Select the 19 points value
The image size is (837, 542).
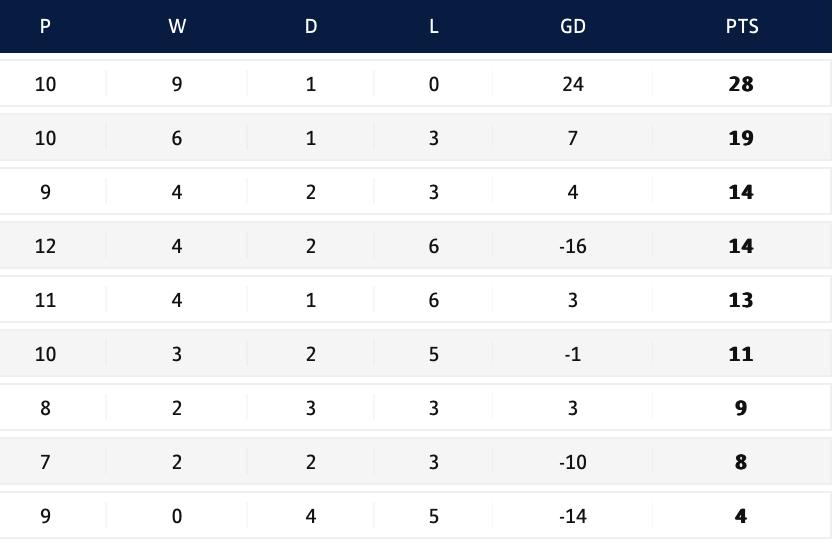pyautogui.click(x=741, y=138)
